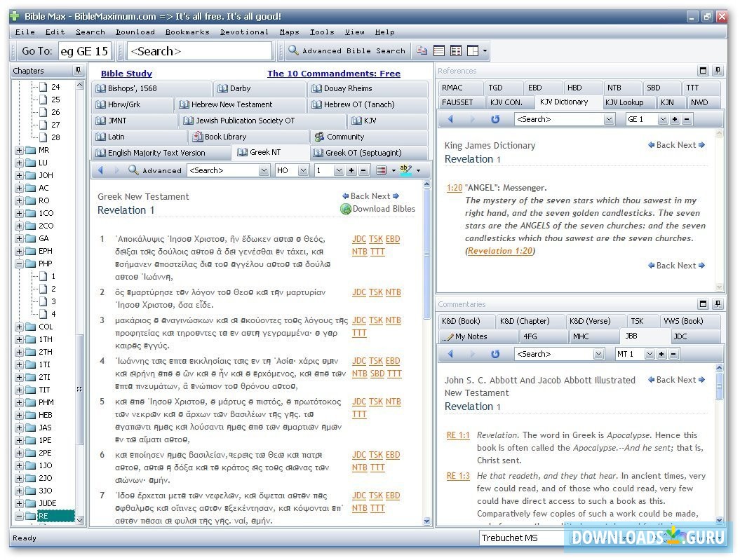The image size is (740, 560).
Task: Click the Go To reference input field
Action: coord(84,51)
